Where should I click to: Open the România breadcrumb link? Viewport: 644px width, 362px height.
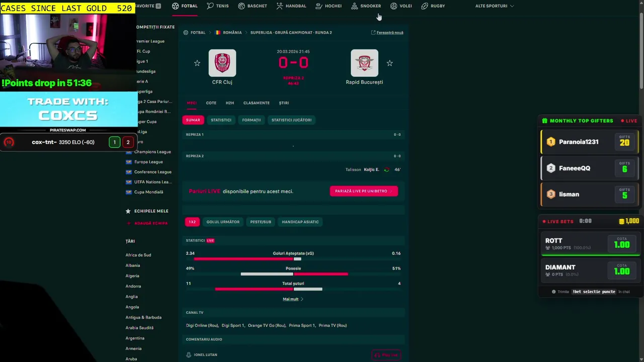(x=232, y=33)
